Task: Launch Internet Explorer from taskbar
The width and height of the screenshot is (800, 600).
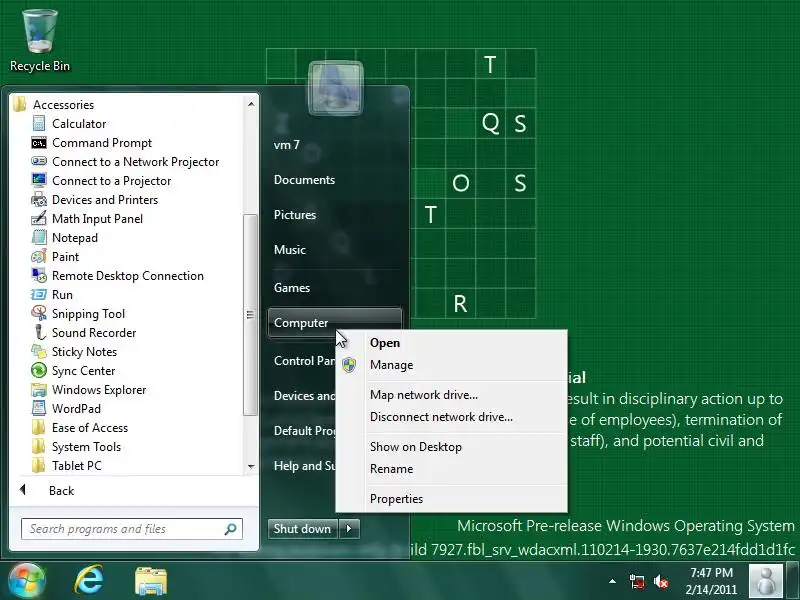Action: click(x=89, y=581)
